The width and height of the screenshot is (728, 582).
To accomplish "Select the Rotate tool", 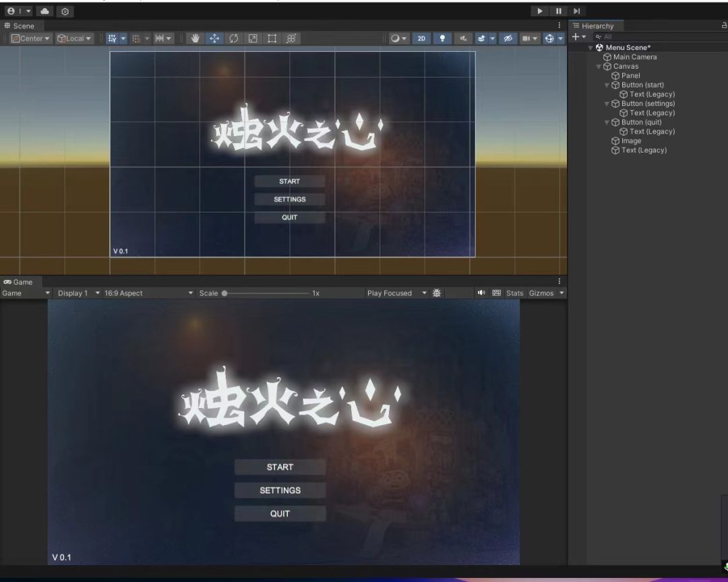I will pyautogui.click(x=233, y=38).
